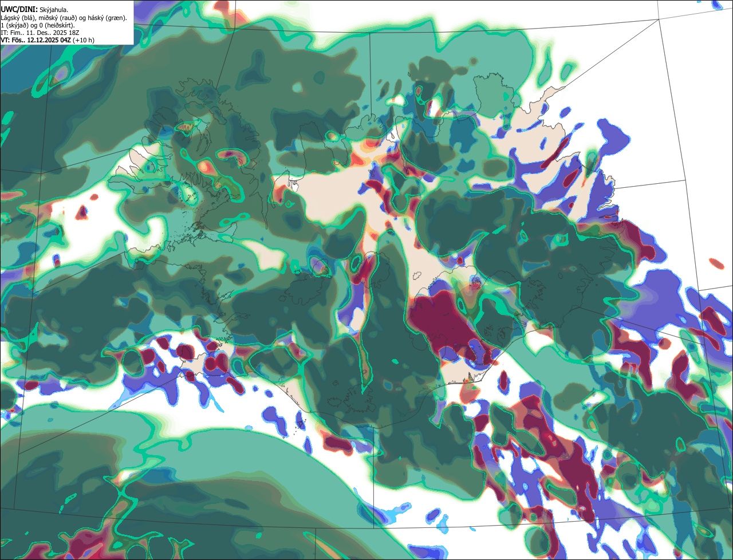Click the legend text "miðský (rauð)"
The image size is (733, 560).
pyautogui.click(x=57, y=18)
